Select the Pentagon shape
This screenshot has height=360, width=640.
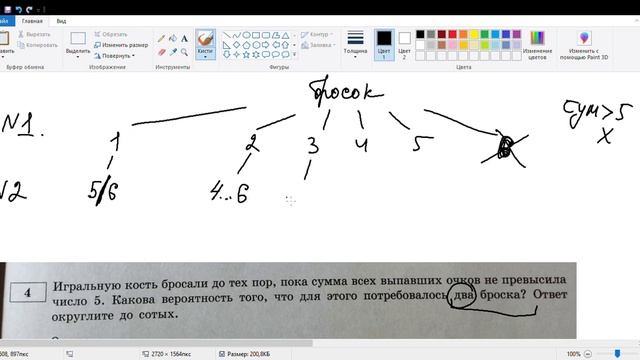(246, 45)
